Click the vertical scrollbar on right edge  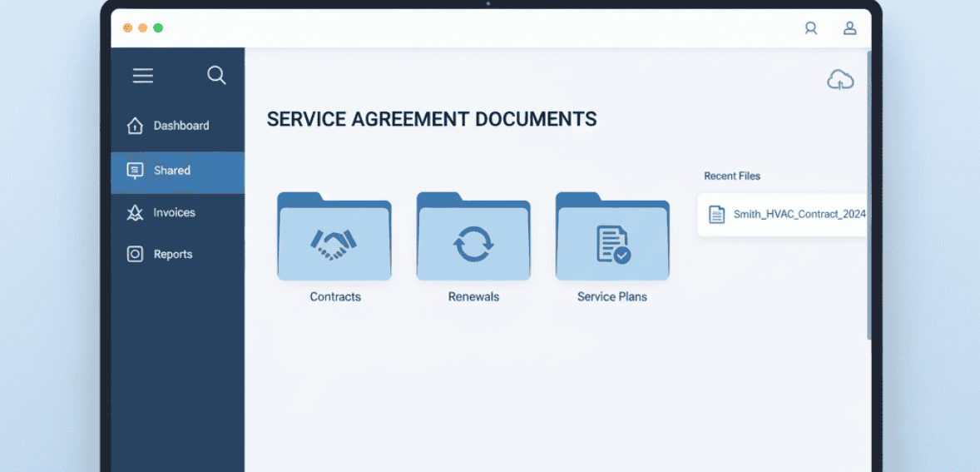pos(869,195)
